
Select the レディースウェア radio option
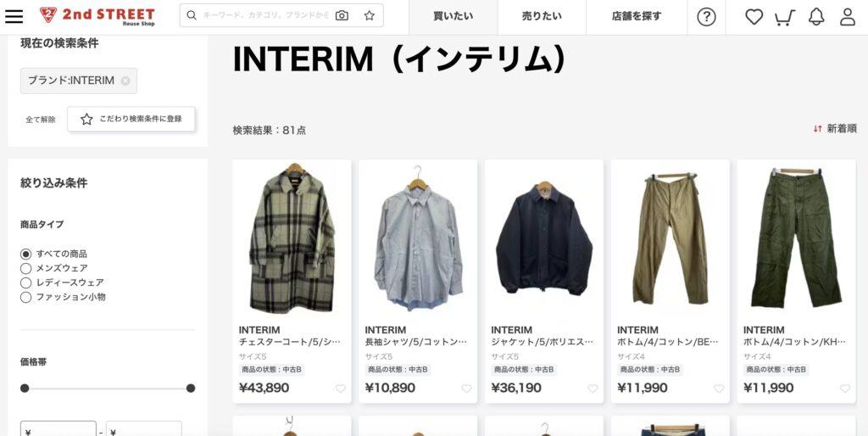[x=26, y=283]
